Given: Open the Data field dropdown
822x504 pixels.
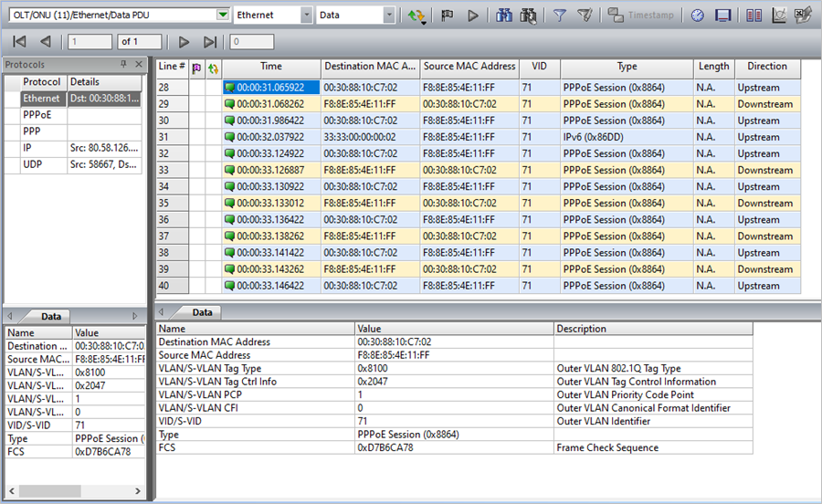Looking at the screenshot, I should pyautogui.click(x=390, y=16).
